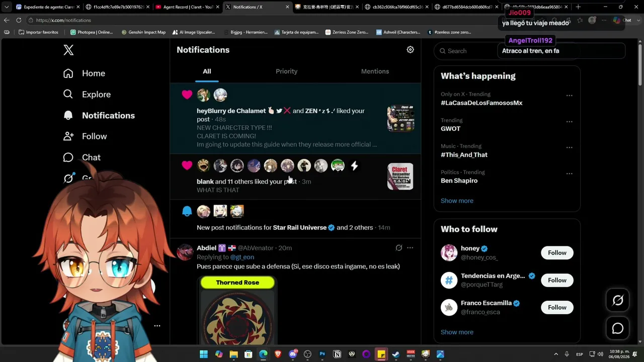Close the Notifications / X browser tab
The height and width of the screenshot is (362, 644).
(287, 7)
